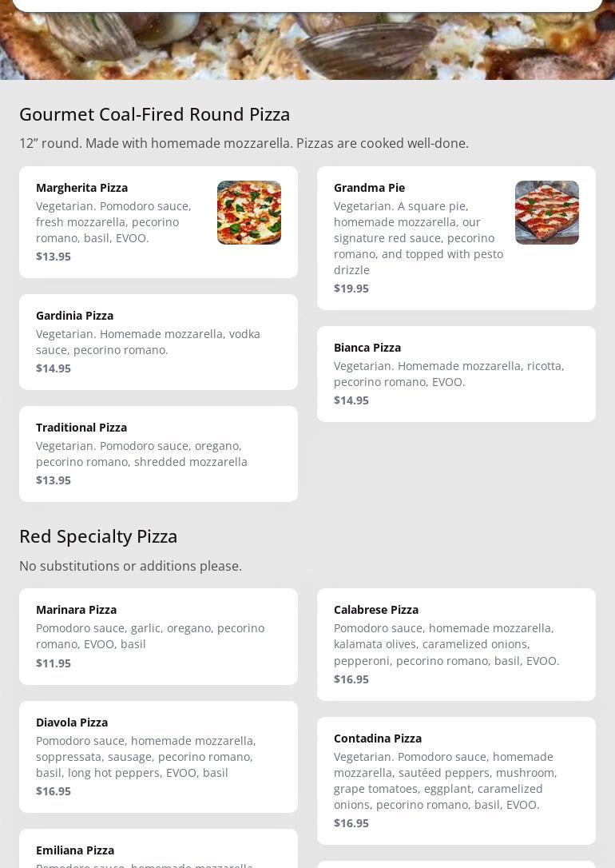Click the $11.95 Marinara Pizza price
This screenshot has height=868, width=615.
54,663
